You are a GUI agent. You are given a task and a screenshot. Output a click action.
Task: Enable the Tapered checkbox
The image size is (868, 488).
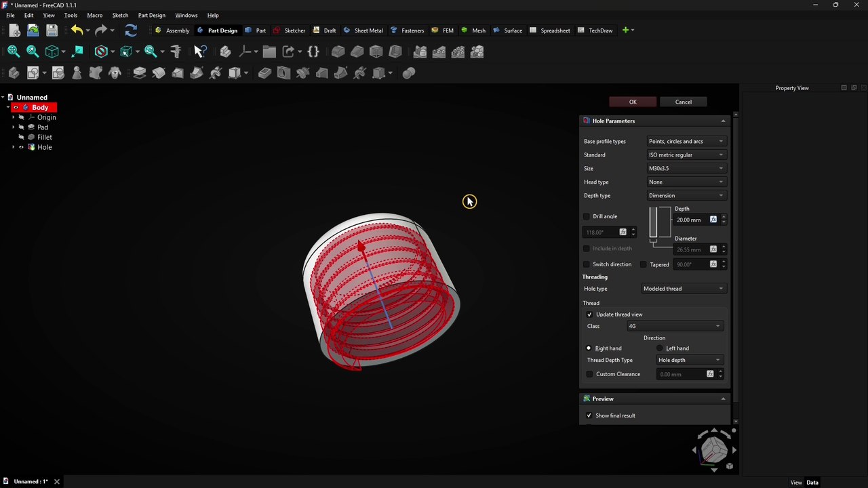644,264
